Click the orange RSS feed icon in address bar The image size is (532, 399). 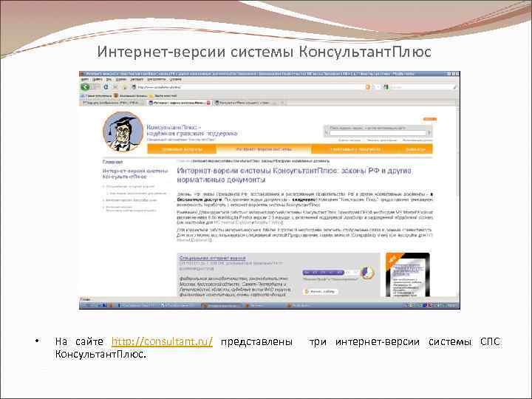pos(368,87)
